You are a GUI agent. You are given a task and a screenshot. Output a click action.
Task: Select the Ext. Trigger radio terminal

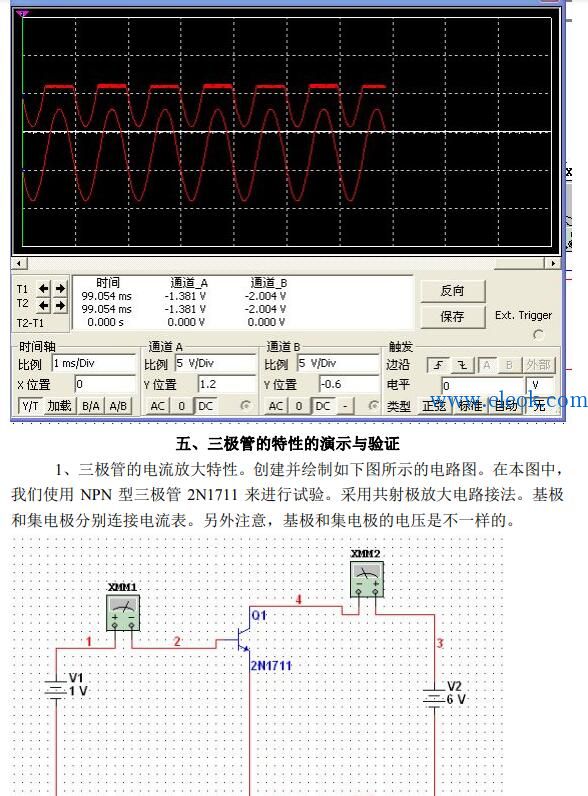click(x=538, y=335)
